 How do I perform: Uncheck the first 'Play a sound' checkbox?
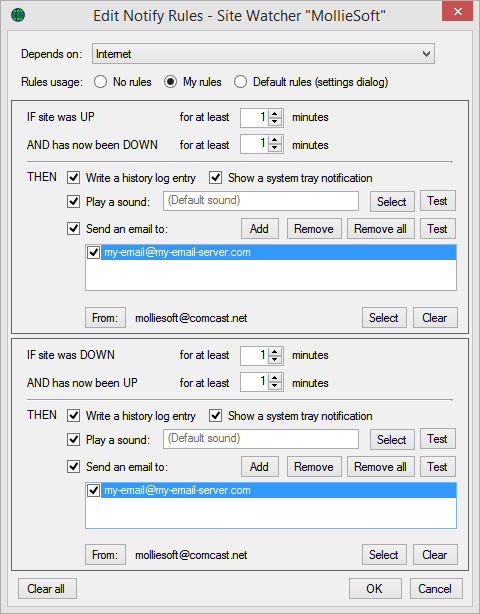pos(74,202)
